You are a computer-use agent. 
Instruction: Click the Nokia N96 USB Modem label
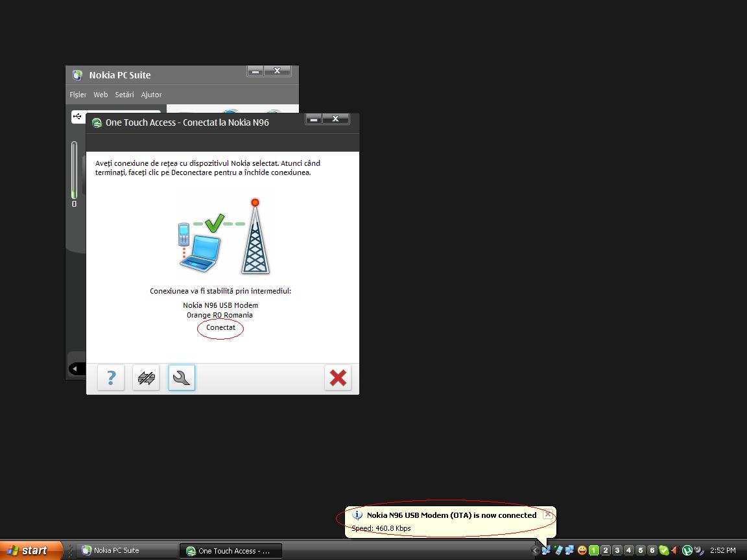coord(220,305)
